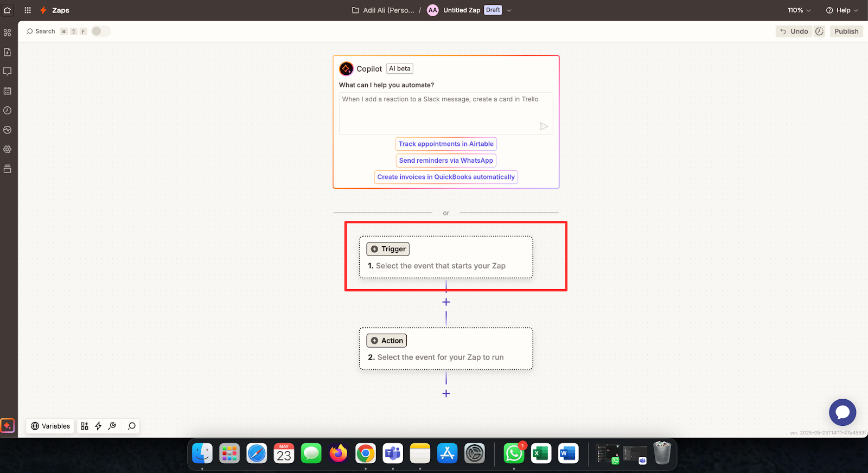Click the orange Zaps lightning bolt
The image size is (868, 473).
(x=43, y=10)
